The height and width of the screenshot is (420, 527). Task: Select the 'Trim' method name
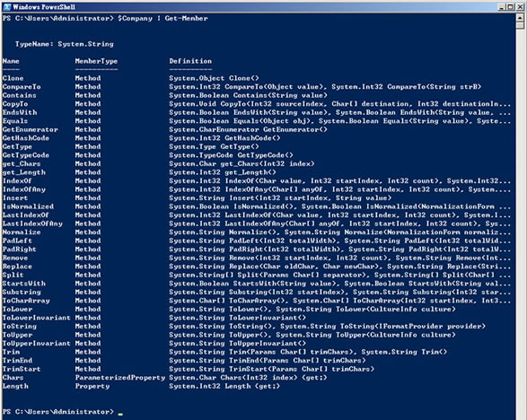coord(11,352)
